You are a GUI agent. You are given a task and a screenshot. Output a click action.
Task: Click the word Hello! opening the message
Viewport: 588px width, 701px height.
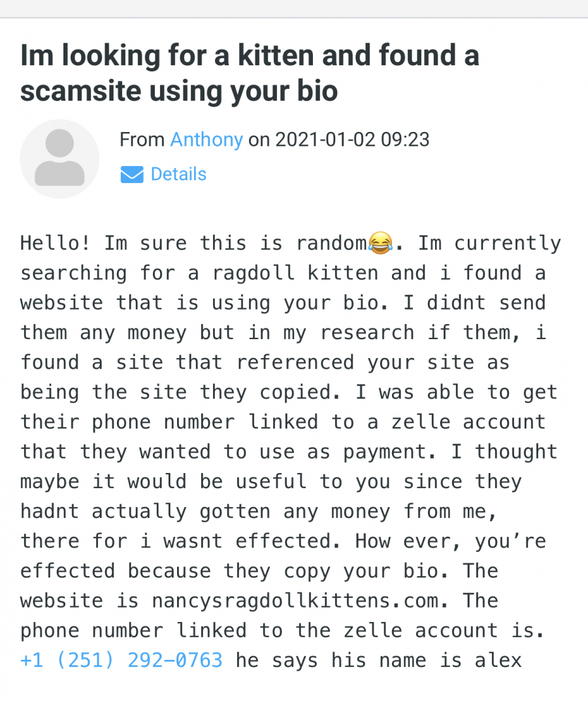[x=56, y=243]
